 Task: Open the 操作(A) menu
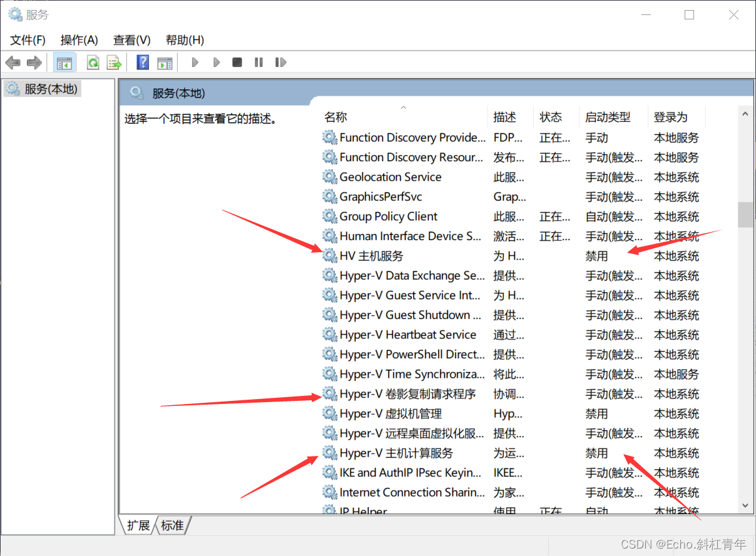click(79, 40)
